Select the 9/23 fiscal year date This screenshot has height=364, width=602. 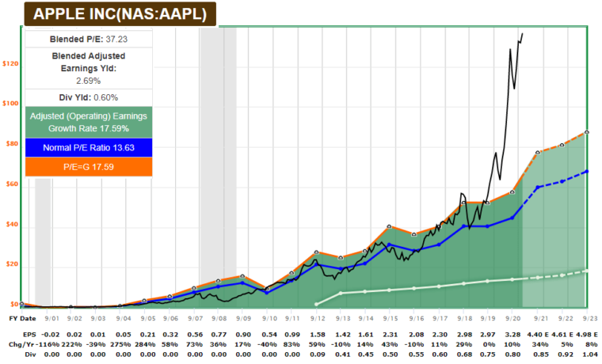pos(590,318)
